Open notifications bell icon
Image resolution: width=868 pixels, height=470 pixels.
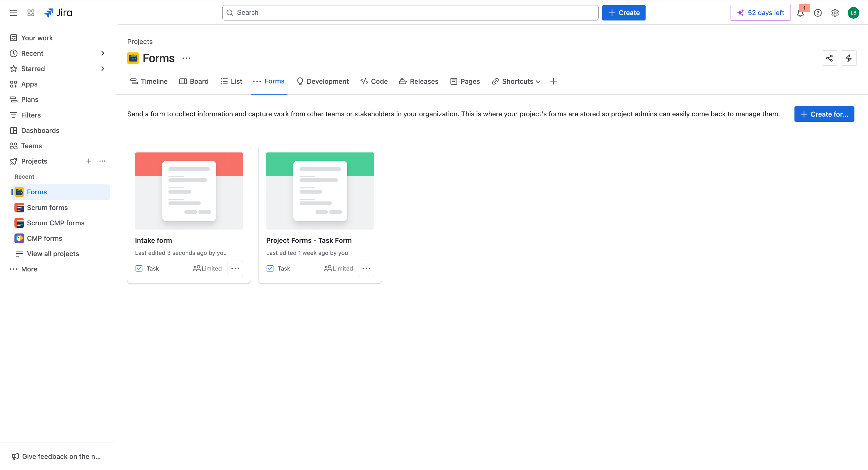(800, 13)
